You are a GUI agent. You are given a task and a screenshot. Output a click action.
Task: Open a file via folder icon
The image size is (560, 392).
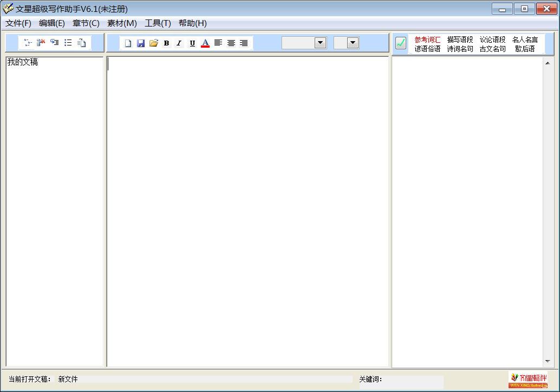coord(154,43)
